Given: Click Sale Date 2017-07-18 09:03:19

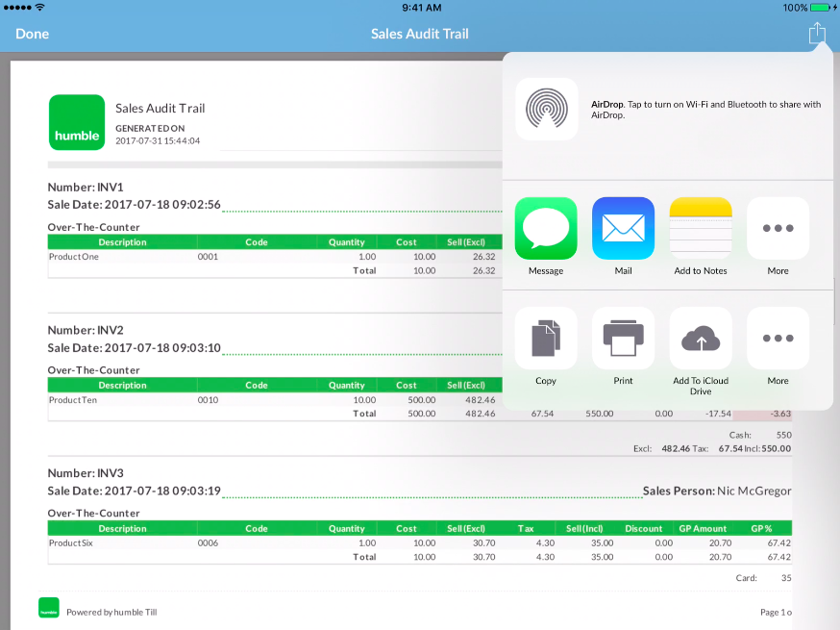Looking at the screenshot, I should pyautogui.click(x=134, y=491).
